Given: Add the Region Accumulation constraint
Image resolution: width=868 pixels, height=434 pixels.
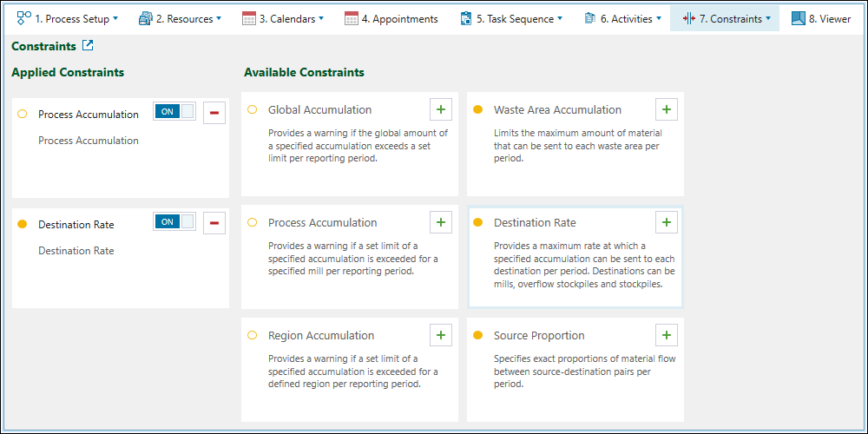Looking at the screenshot, I should coord(441,335).
